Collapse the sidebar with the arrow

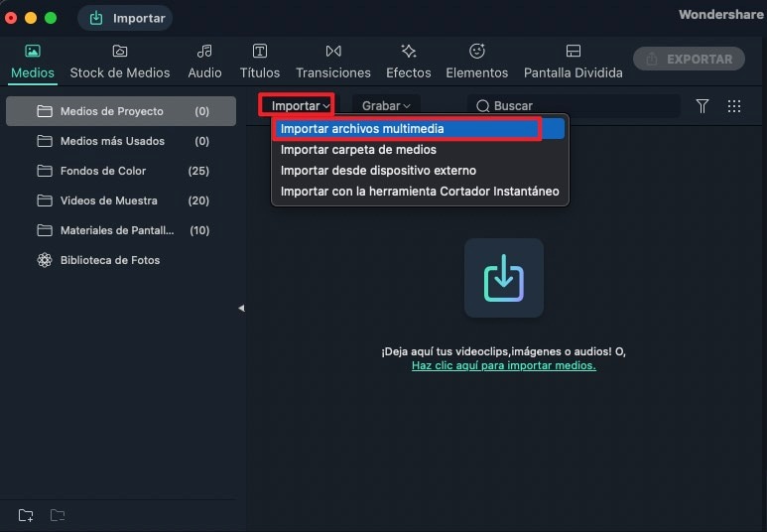[x=241, y=308]
